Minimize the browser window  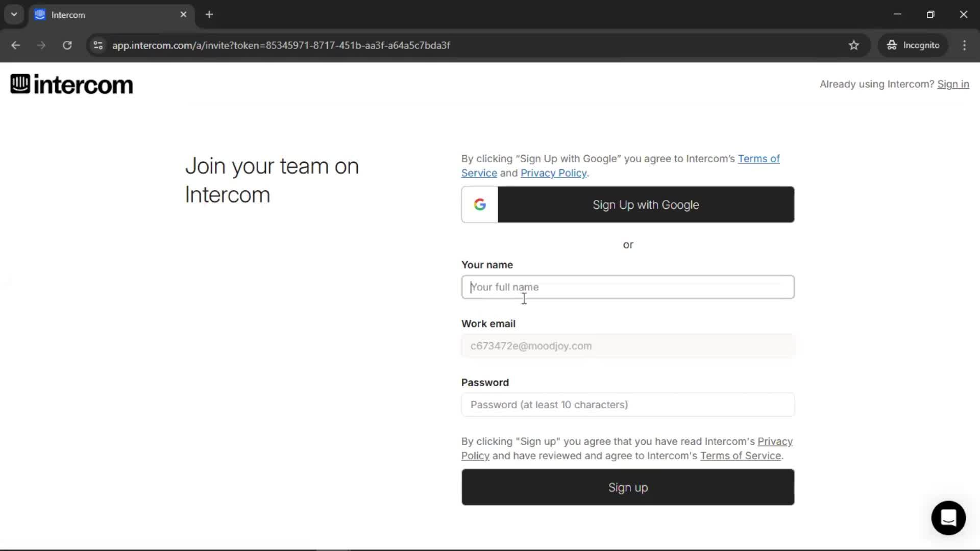(897, 14)
